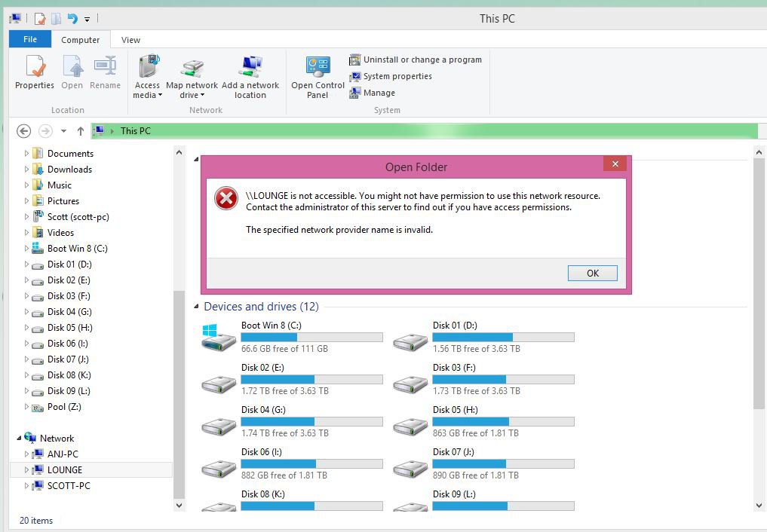Click the Disk 01 (D:) capacity bar
767x532 pixels.
click(x=503, y=337)
